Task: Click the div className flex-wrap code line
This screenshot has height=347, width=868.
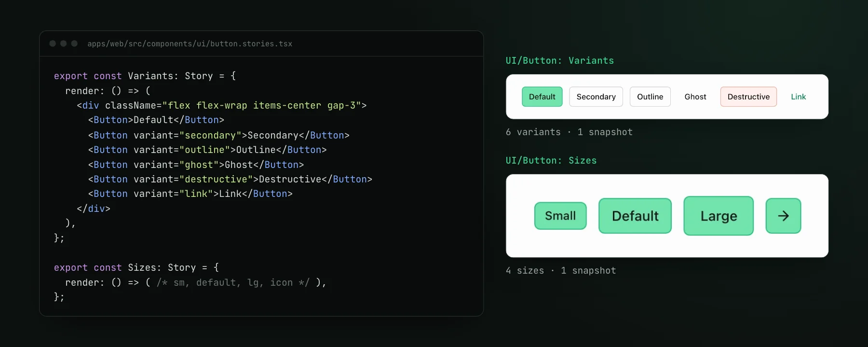Action: click(222, 105)
